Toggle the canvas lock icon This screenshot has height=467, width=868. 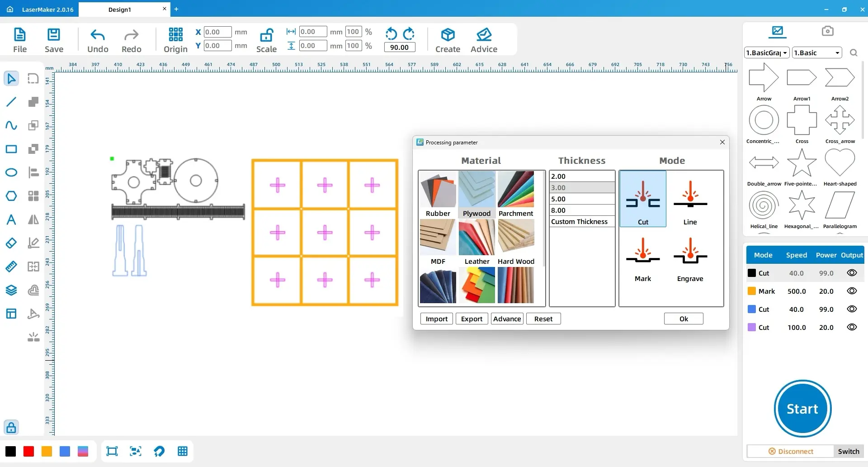coord(11,427)
